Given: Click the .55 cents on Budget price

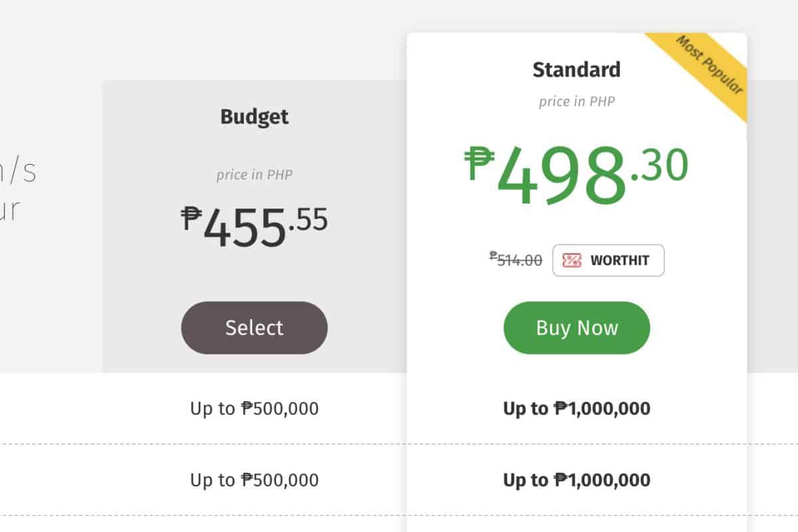Looking at the screenshot, I should (x=309, y=221).
